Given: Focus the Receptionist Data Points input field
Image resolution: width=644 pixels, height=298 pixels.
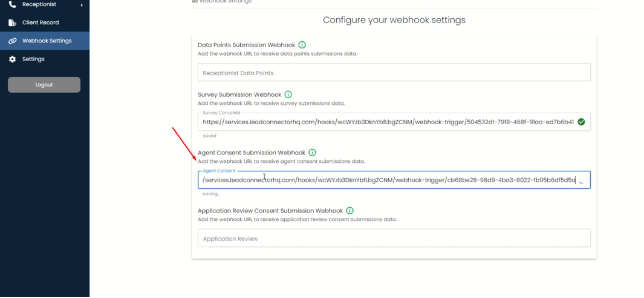Looking at the screenshot, I should [394, 73].
